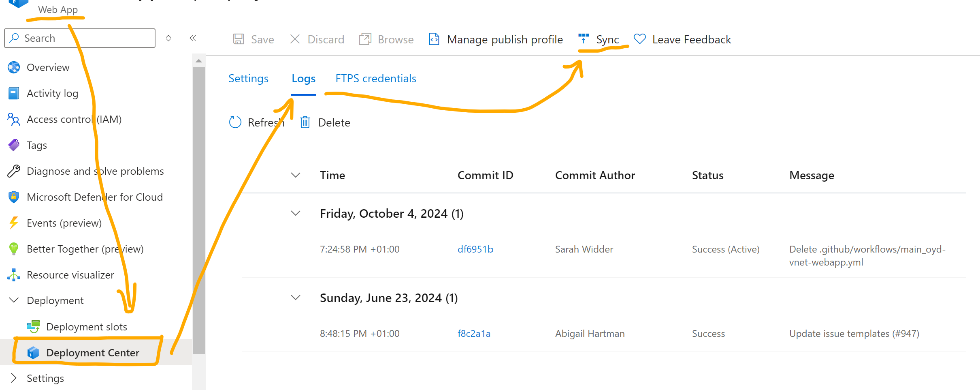This screenshot has width=980, height=390.
Task: Click the Browse label
Action: coord(396,40)
